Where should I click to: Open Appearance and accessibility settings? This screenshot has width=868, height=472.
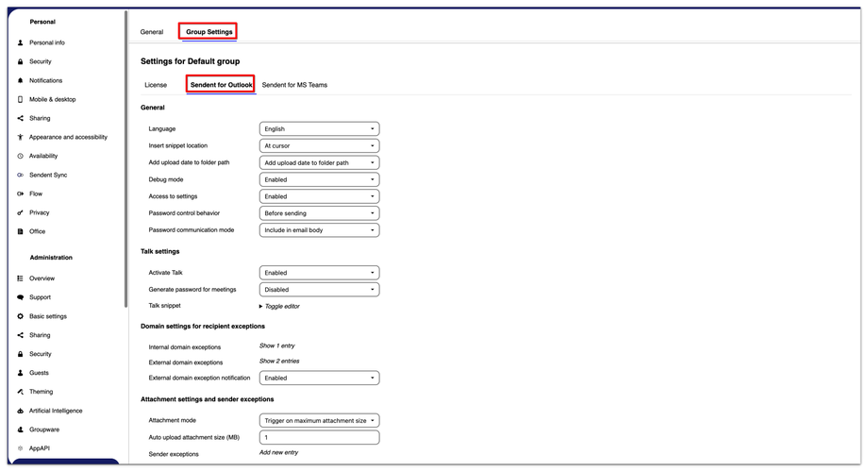click(68, 137)
